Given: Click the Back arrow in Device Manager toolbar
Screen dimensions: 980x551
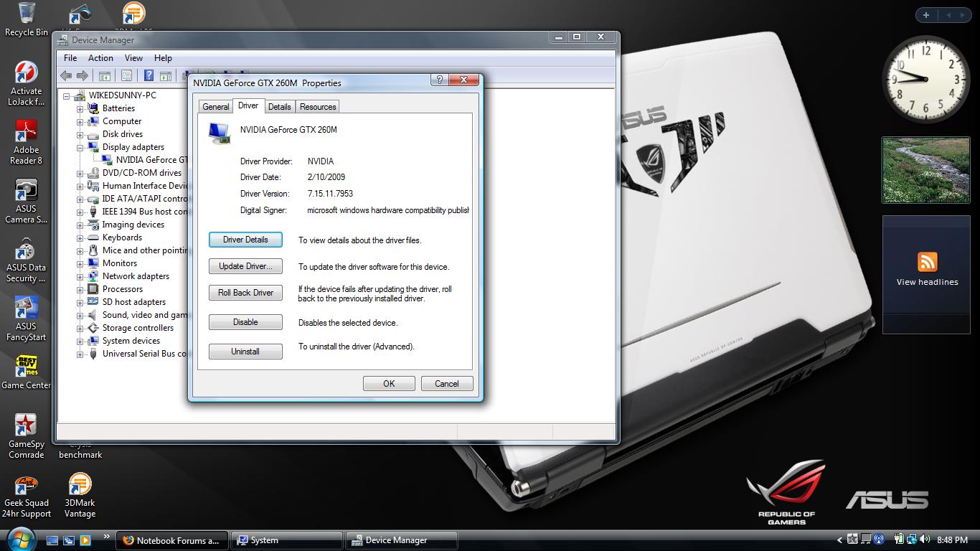Looking at the screenshot, I should click(x=66, y=75).
